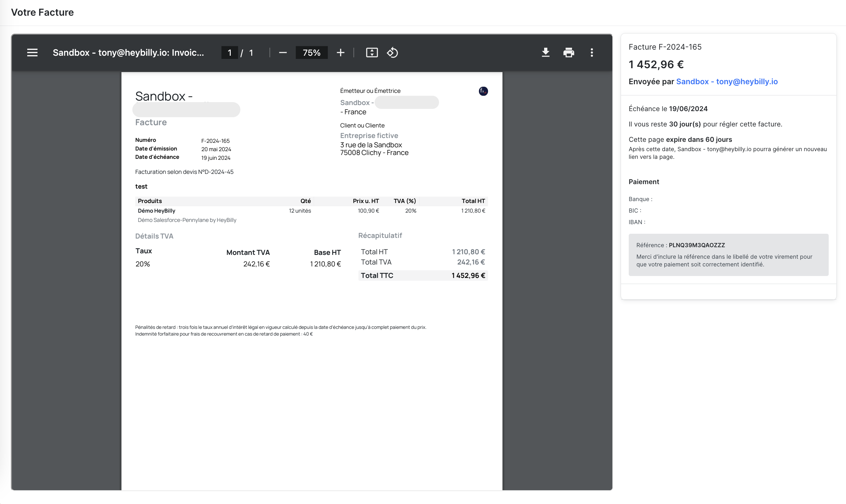Click the 75% zoom level field
Viewport: 846px width, 504px height.
coord(311,53)
